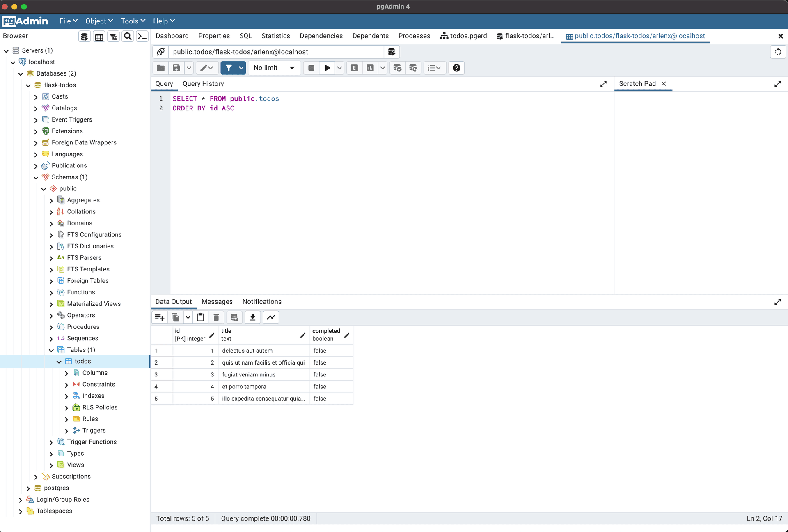The width and height of the screenshot is (788, 532).
Task: Switch to the Notifications tab
Action: [x=262, y=302]
